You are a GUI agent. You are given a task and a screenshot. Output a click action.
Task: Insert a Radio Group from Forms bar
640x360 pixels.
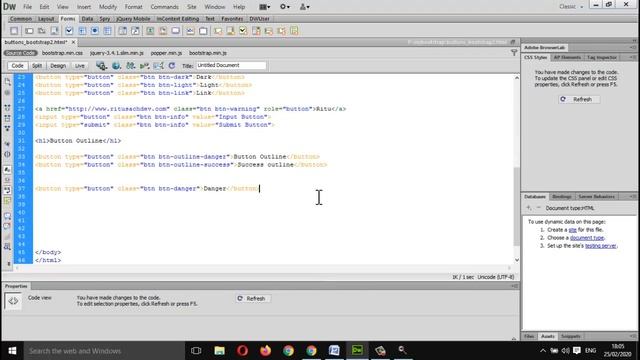107,31
